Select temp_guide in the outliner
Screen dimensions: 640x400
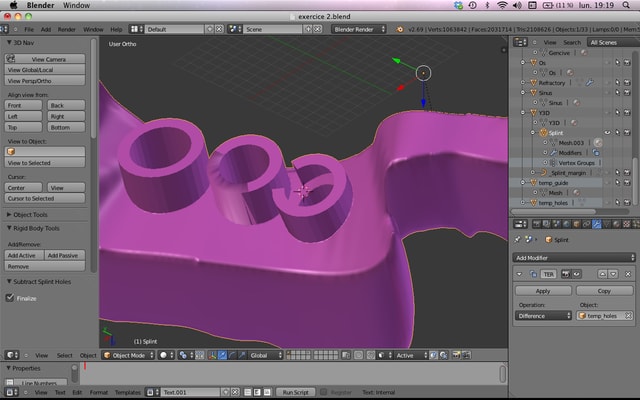tap(554, 183)
